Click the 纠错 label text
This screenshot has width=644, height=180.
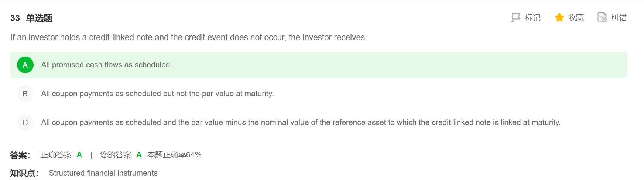tap(619, 18)
